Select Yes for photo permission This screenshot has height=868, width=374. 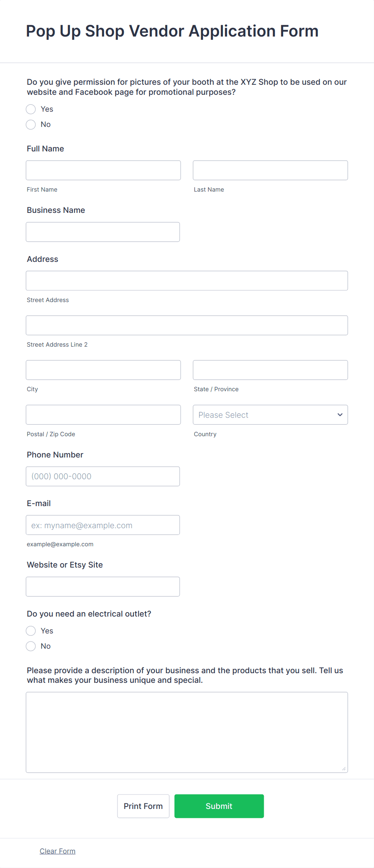click(x=31, y=109)
